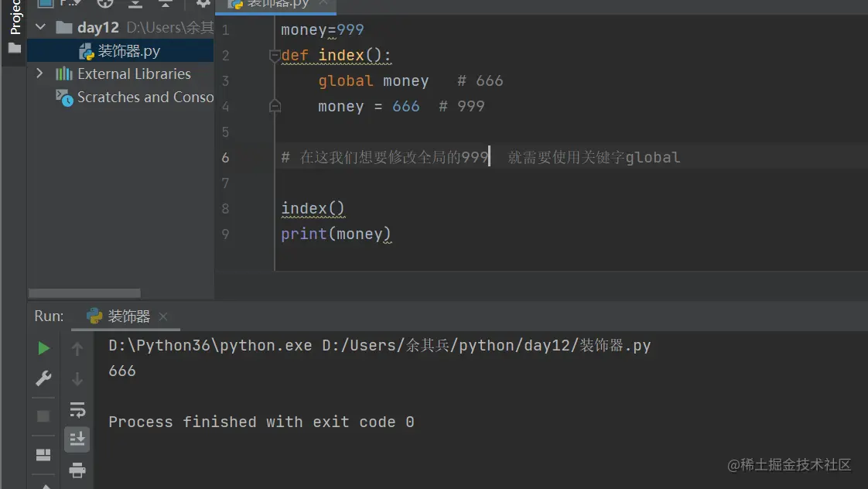Click External Libraries bar-chart icon

pyautogui.click(x=63, y=74)
